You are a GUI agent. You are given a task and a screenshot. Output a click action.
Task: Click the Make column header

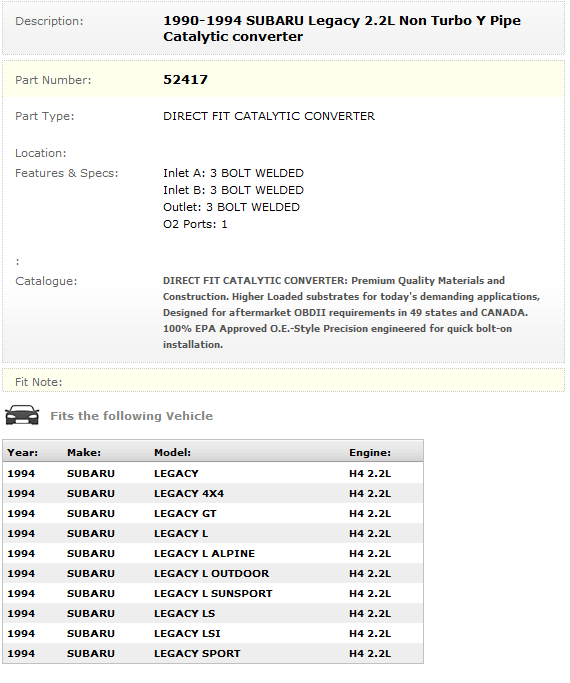(84, 453)
